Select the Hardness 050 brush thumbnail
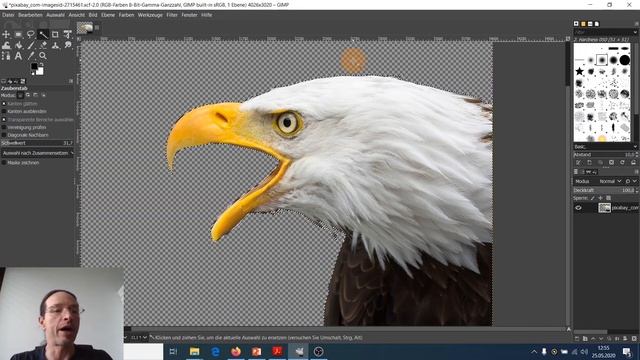This screenshot has width=640, height=360. click(602, 60)
